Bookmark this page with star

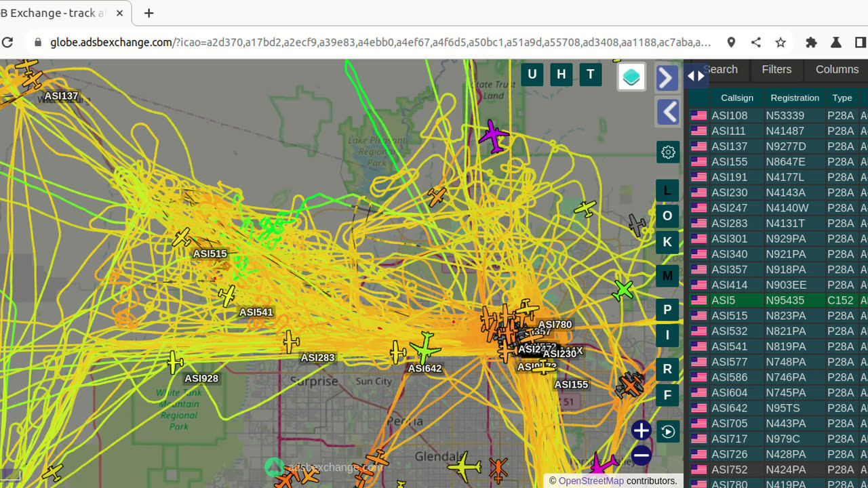781,42
